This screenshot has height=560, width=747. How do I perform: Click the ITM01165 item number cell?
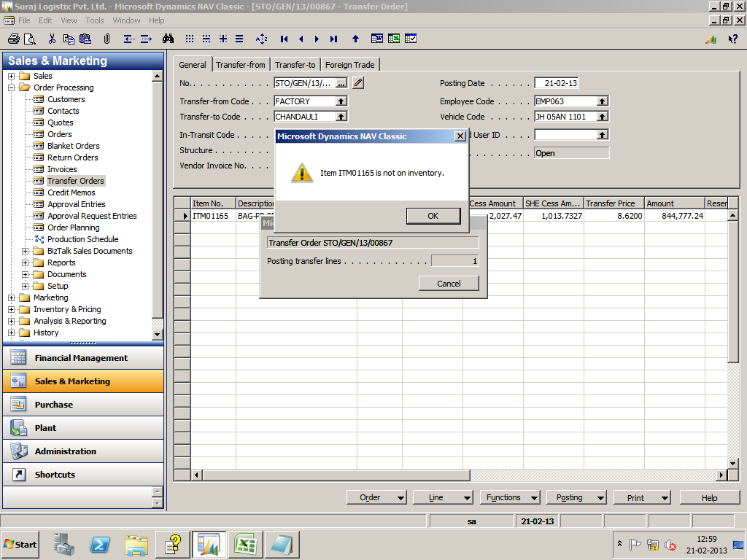(213, 216)
